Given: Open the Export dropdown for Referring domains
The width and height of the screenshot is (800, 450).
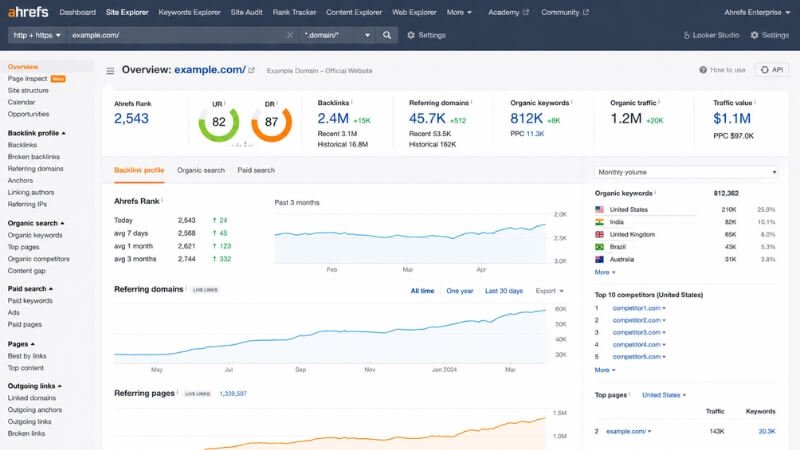Looking at the screenshot, I should pyautogui.click(x=549, y=291).
